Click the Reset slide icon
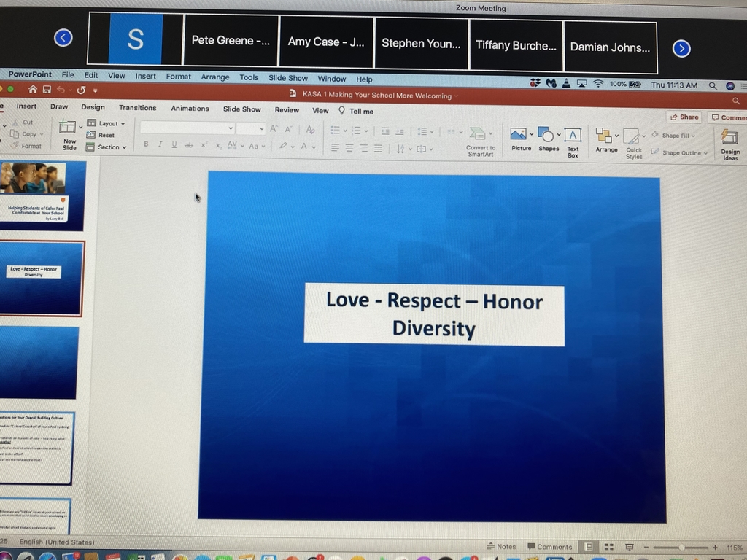 91,135
